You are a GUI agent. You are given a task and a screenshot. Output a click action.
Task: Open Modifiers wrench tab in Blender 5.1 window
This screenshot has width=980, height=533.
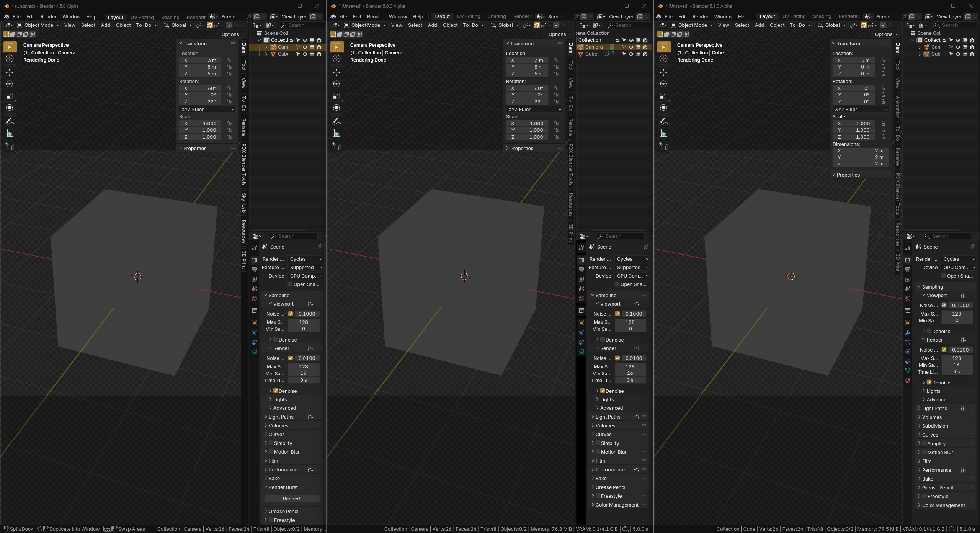[908, 332]
